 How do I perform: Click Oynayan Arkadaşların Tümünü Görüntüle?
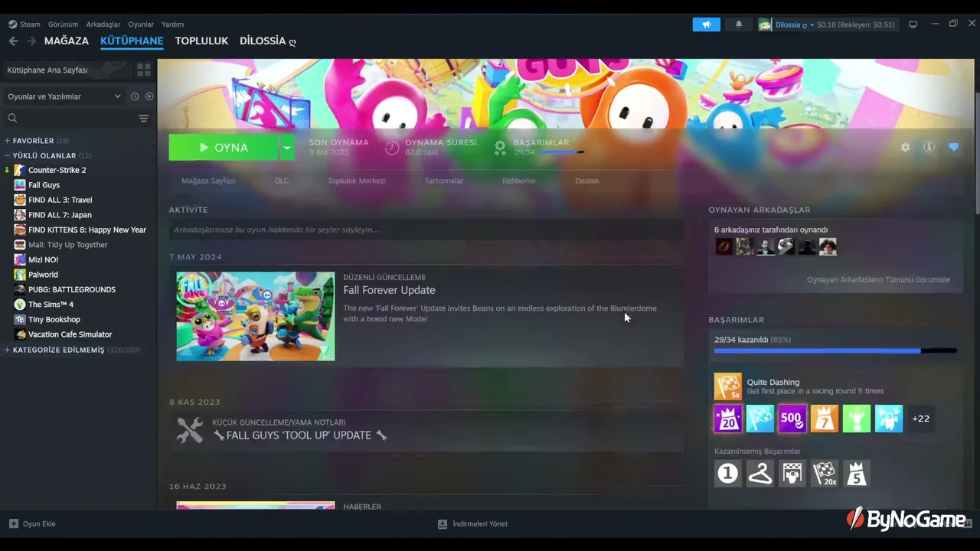[878, 279]
